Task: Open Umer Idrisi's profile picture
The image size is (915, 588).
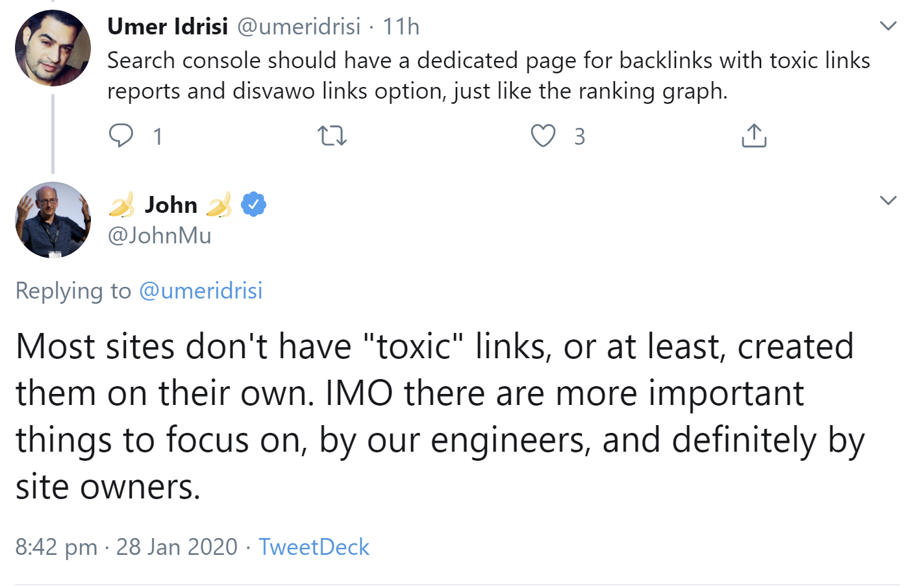Action: click(x=53, y=49)
